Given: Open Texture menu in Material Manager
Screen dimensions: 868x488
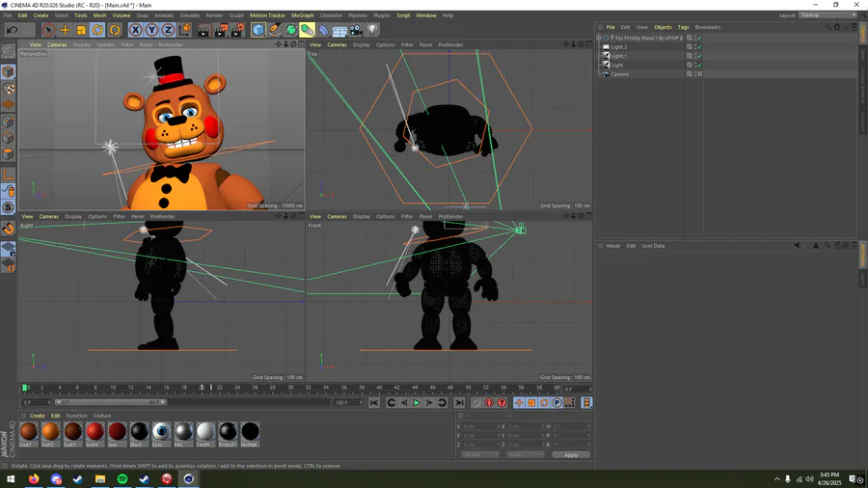Looking at the screenshot, I should [x=102, y=416].
